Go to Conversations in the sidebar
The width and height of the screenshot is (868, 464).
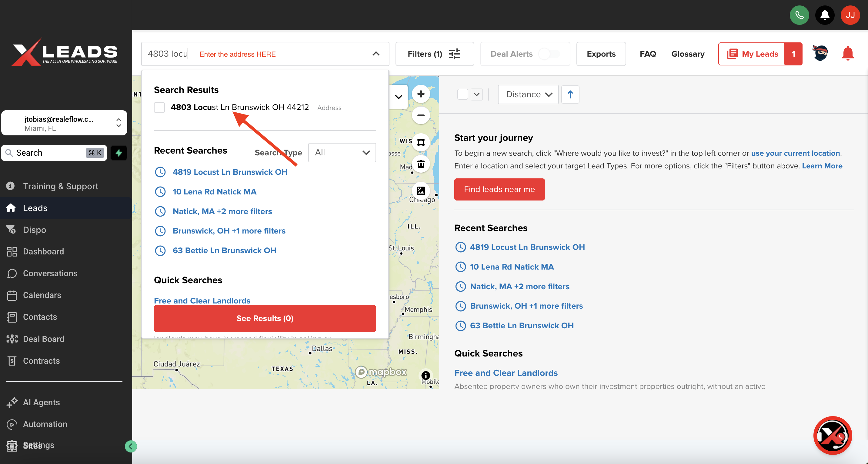[x=50, y=273]
